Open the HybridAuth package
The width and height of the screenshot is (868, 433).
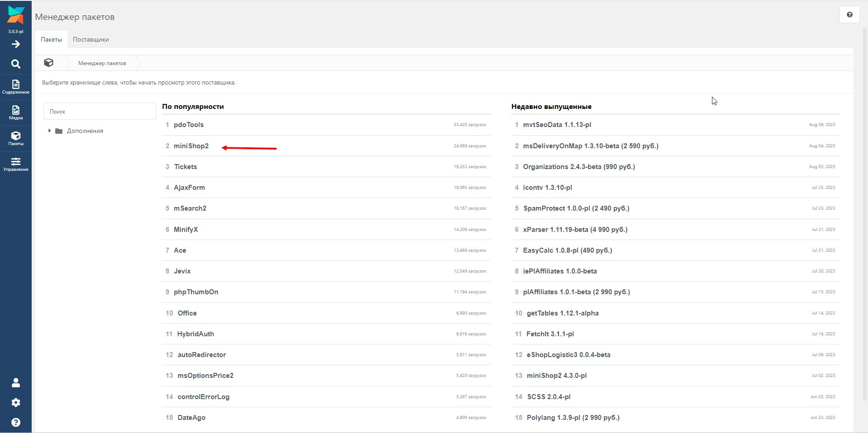pyautogui.click(x=196, y=334)
